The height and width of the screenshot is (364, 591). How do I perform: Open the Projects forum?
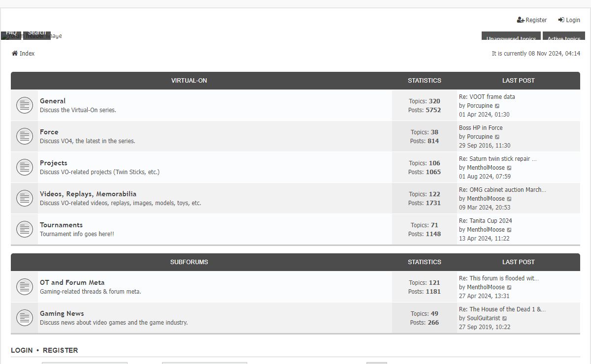pos(54,163)
